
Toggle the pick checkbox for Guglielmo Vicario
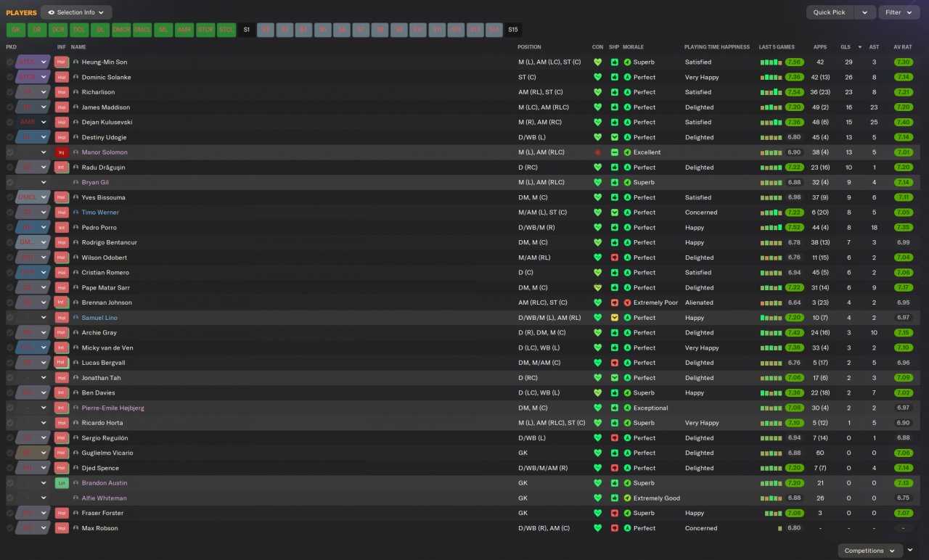coord(10,453)
